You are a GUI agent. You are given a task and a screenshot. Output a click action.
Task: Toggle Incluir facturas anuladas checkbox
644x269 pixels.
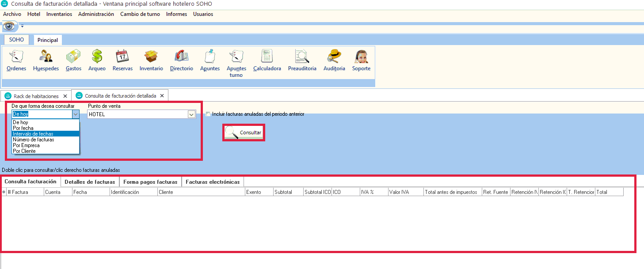coord(208,114)
